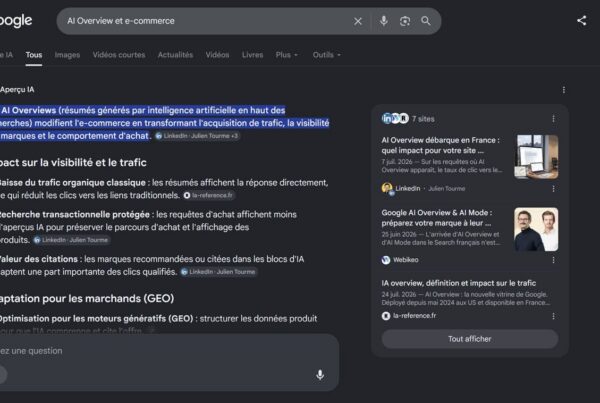Expand the Outils dropdown

click(326, 55)
